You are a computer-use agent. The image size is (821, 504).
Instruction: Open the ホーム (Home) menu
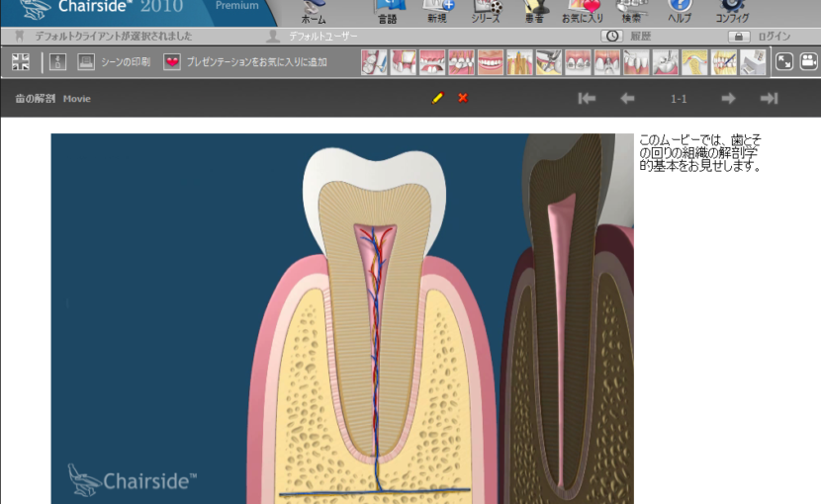click(314, 11)
